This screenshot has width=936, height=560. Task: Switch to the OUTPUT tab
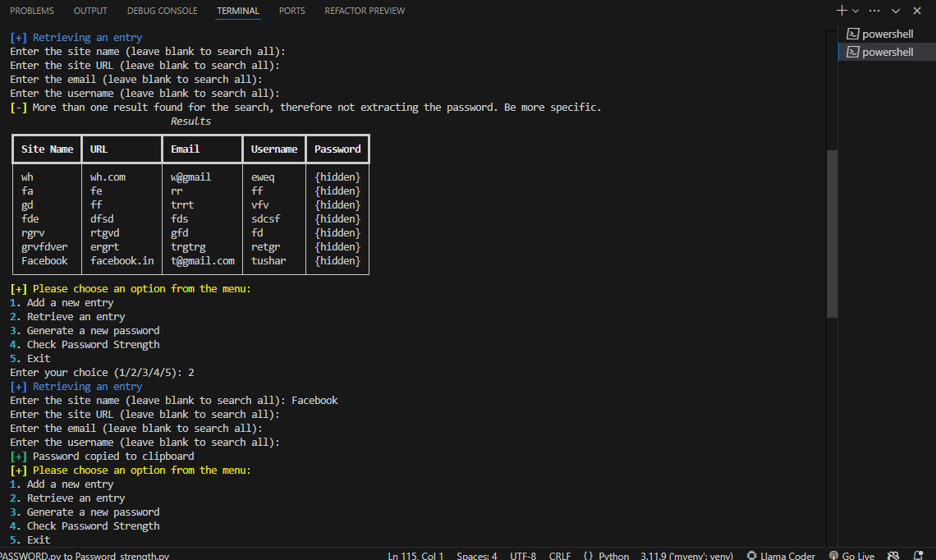(90, 11)
